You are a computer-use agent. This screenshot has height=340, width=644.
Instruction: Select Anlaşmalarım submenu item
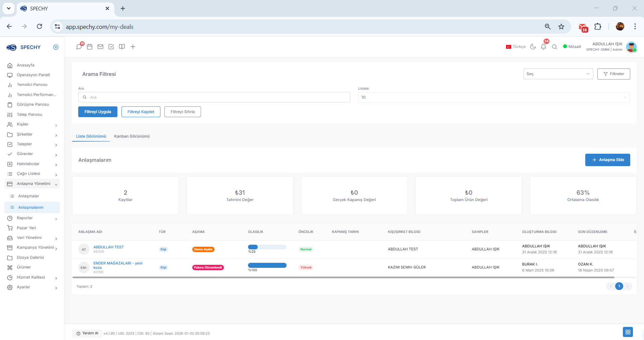pyautogui.click(x=32, y=207)
